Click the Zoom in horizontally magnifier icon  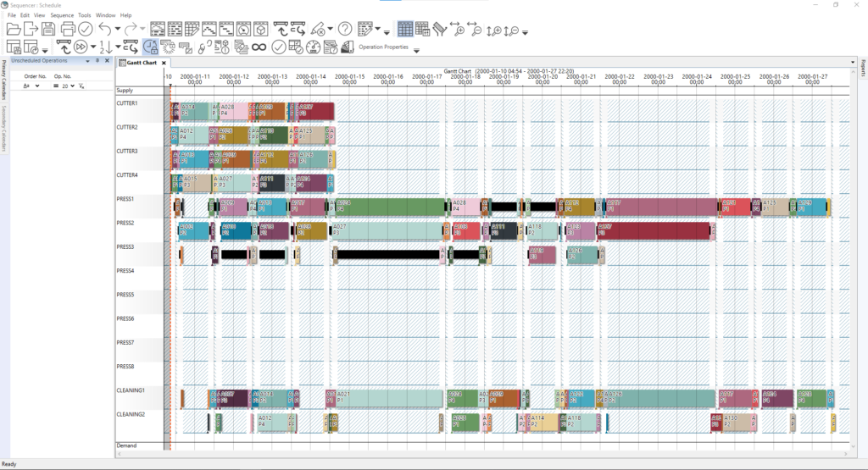click(x=458, y=30)
